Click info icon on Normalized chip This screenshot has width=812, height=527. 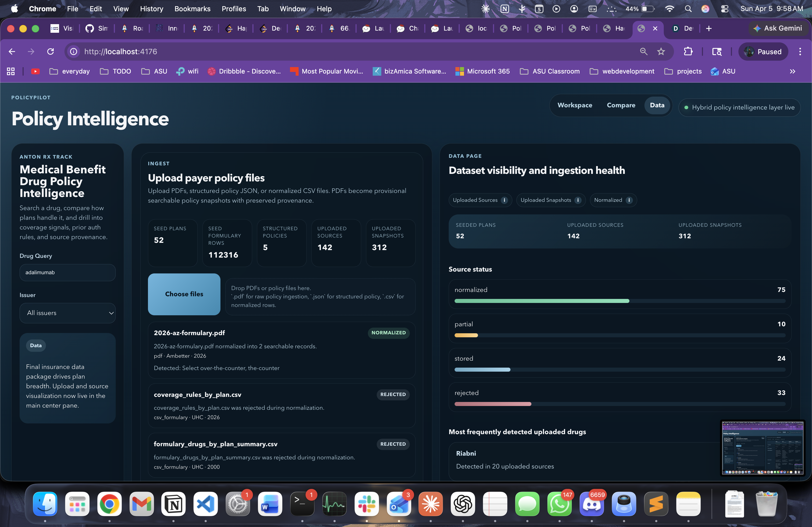[629, 200]
